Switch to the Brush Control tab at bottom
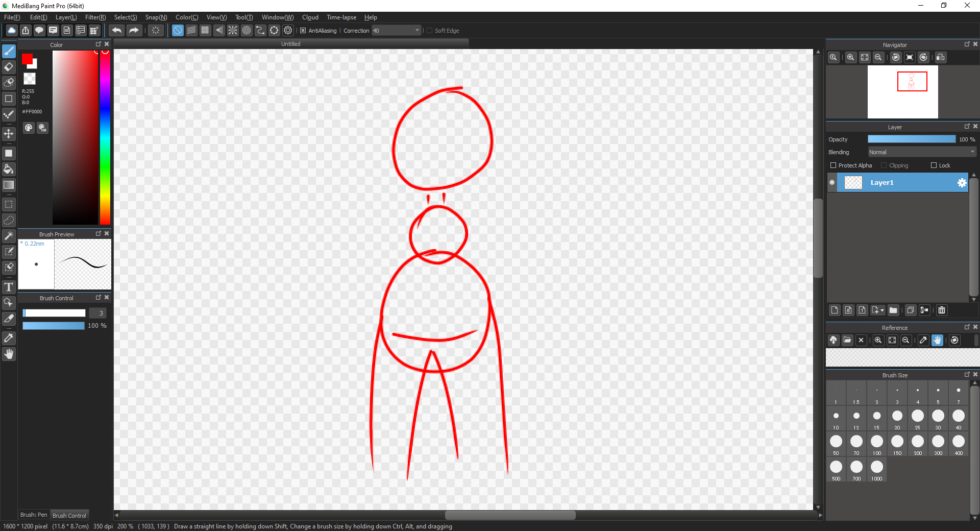This screenshot has height=531, width=980. pos(69,515)
